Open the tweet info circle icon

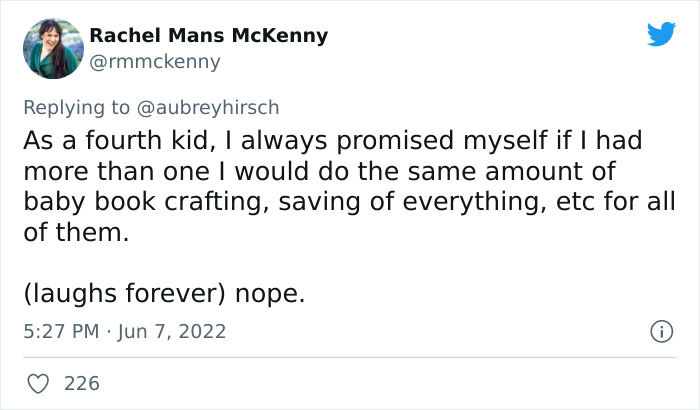[x=660, y=331]
